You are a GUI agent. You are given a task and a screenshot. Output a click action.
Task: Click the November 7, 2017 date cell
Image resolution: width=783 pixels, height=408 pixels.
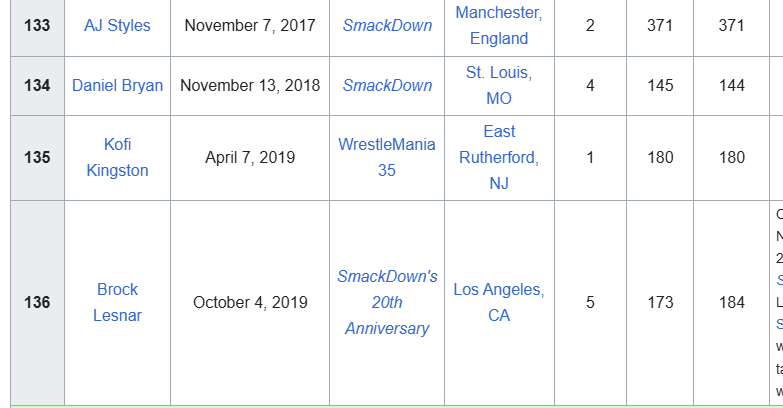click(x=250, y=25)
